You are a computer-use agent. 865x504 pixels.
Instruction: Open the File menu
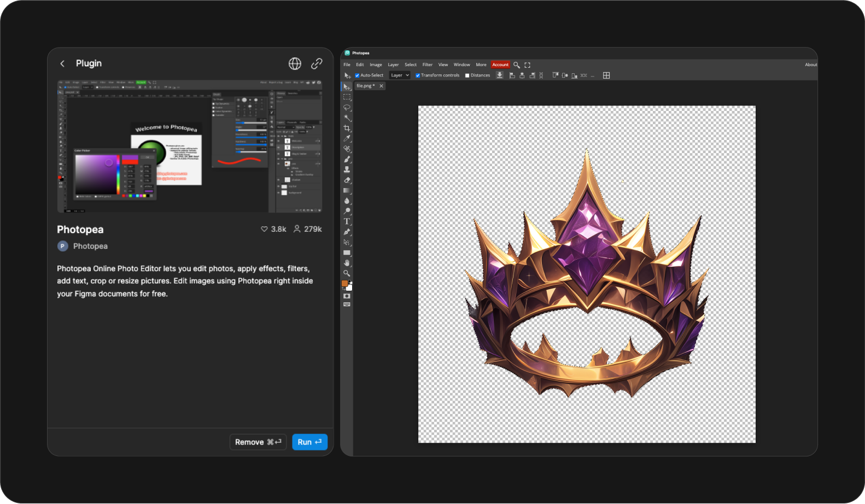tap(347, 65)
